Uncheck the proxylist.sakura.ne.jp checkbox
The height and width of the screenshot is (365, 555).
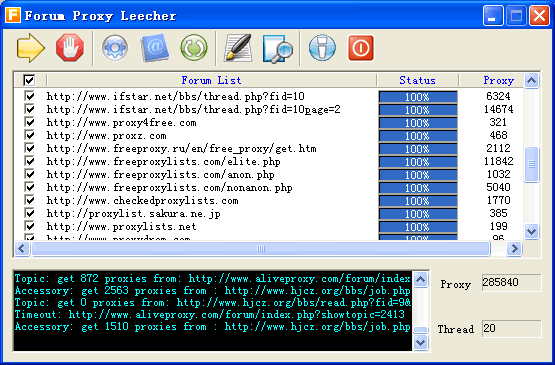tap(29, 213)
